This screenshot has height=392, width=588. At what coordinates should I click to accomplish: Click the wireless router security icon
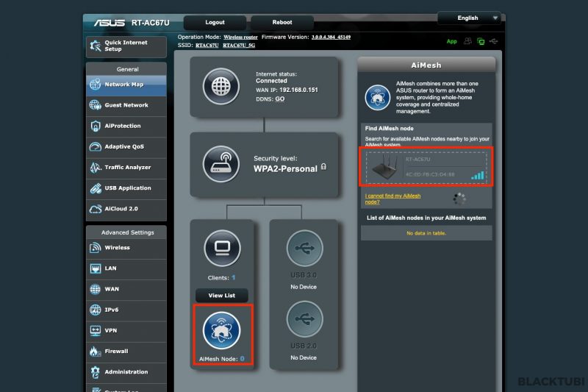point(221,164)
